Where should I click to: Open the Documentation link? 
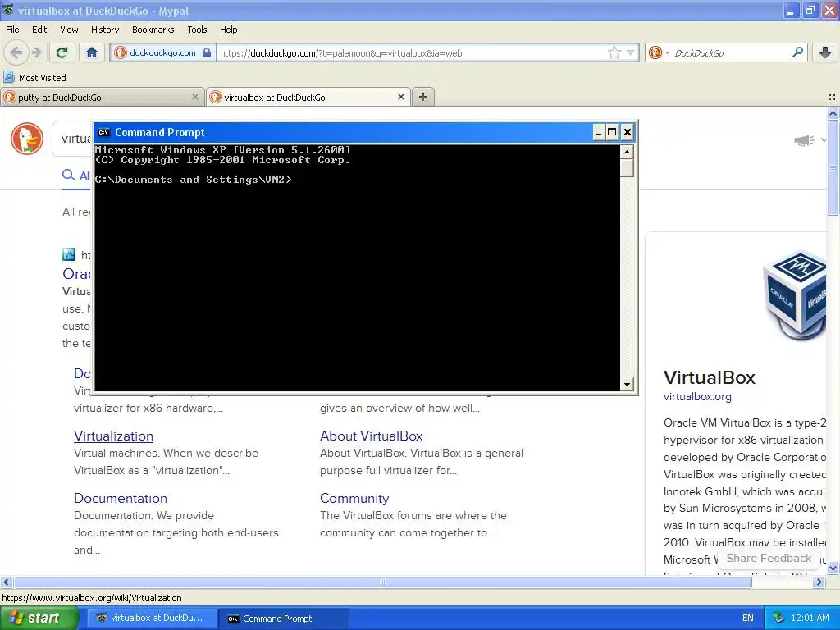click(121, 498)
